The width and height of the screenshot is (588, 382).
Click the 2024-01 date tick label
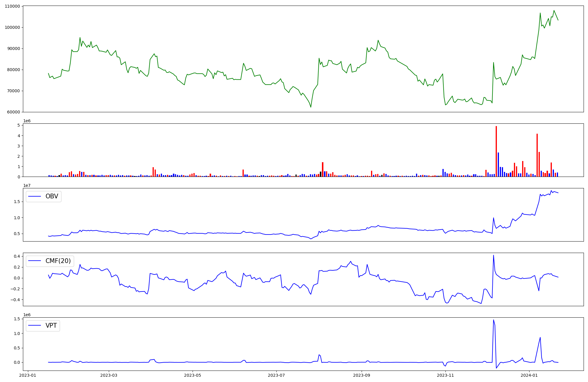(x=529, y=375)
